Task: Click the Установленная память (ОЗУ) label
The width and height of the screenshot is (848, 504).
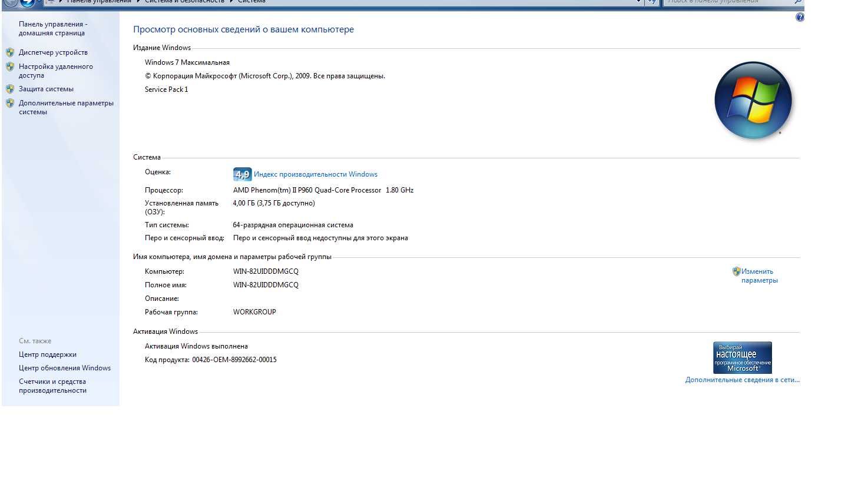Action: tap(181, 207)
